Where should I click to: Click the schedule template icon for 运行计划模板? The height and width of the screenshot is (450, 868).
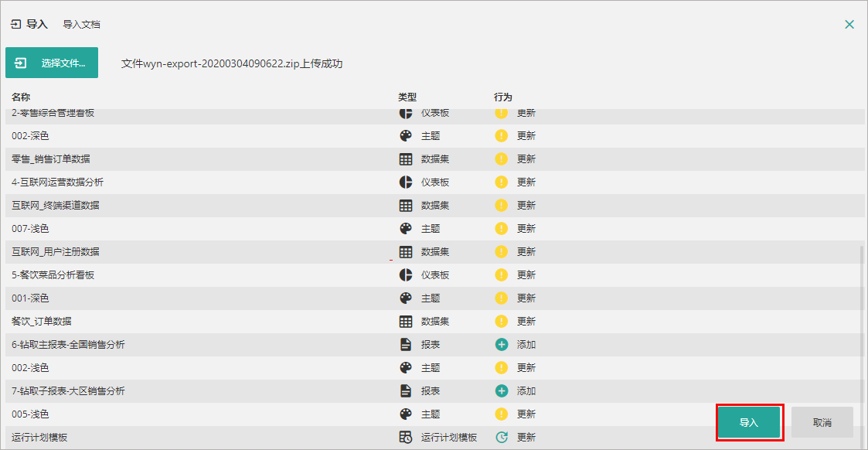tap(406, 438)
